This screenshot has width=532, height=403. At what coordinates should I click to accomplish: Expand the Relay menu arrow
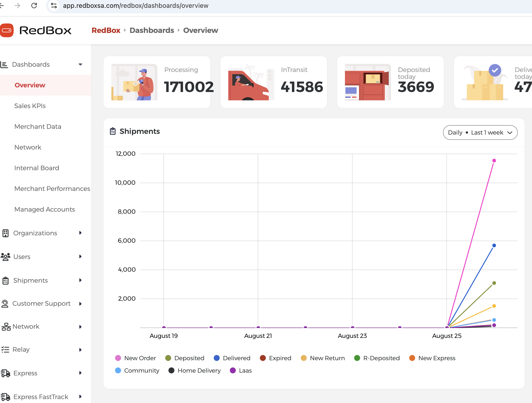[x=80, y=350]
